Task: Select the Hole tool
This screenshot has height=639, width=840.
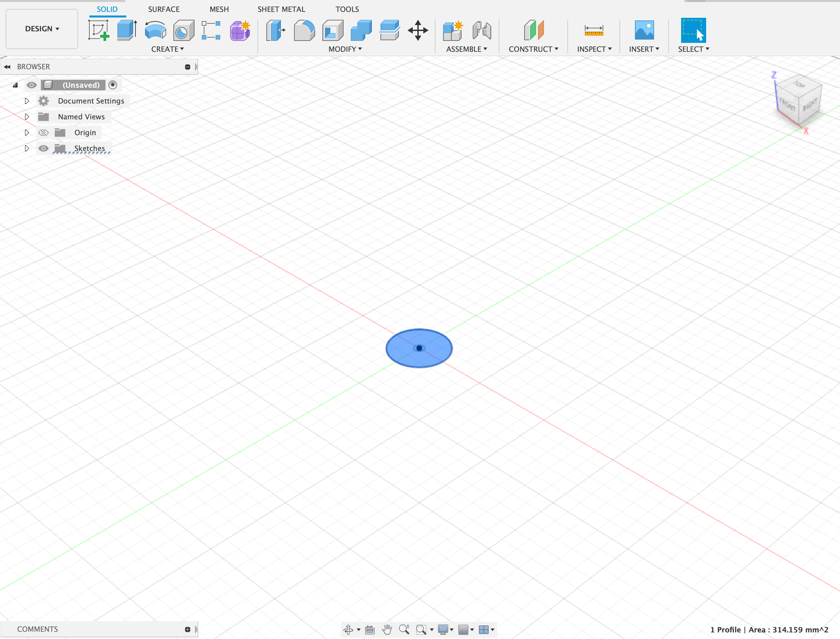Action: [x=184, y=30]
